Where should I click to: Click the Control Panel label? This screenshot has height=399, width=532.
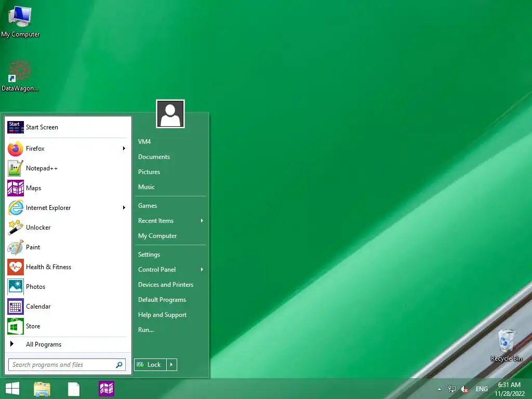coord(157,270)
